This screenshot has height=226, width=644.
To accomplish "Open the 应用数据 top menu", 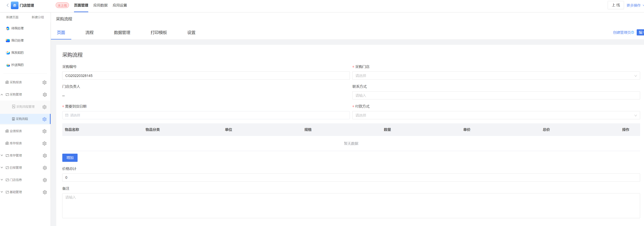I will tap(100, 5).
